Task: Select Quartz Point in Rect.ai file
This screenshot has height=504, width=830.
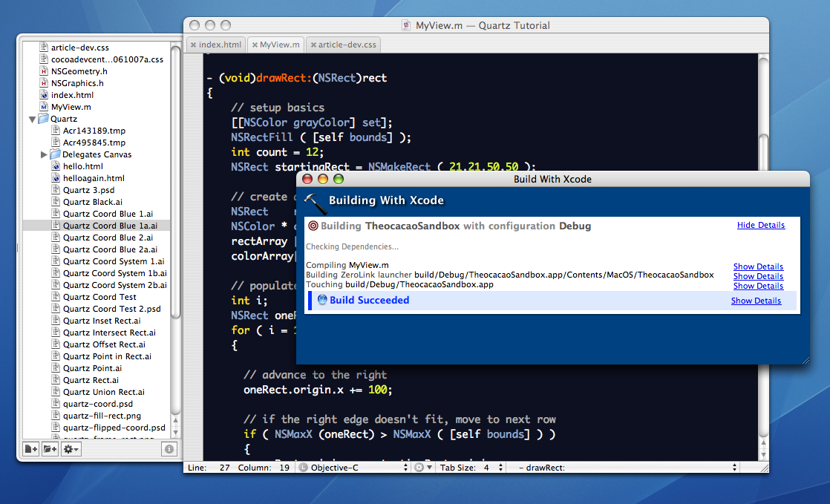Action: [x=107, y=356]
